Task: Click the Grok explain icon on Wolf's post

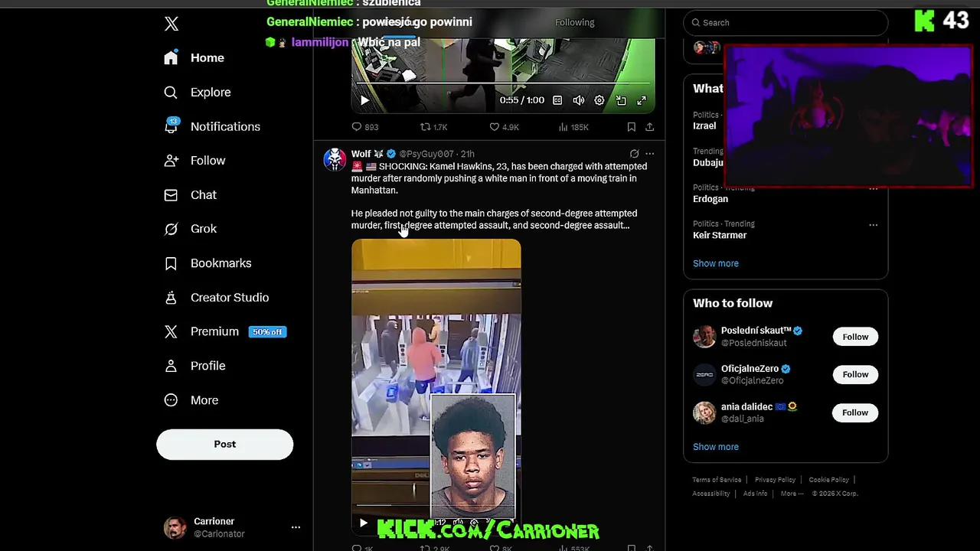Action: point(634,154)
